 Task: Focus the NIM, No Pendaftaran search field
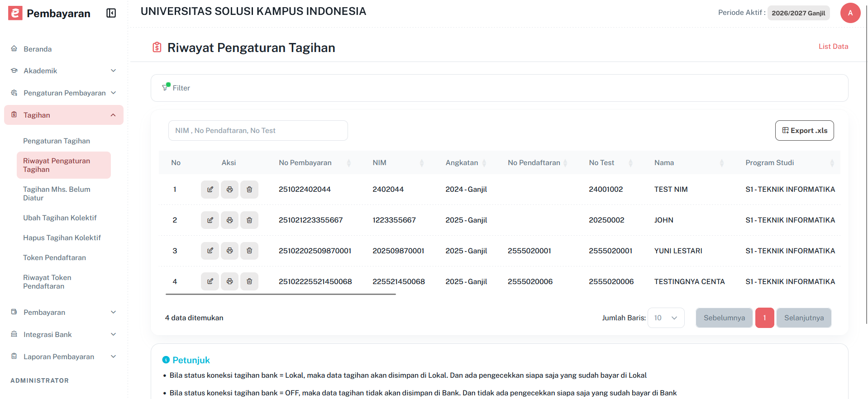pyautogui.click(x=258, y=130)
